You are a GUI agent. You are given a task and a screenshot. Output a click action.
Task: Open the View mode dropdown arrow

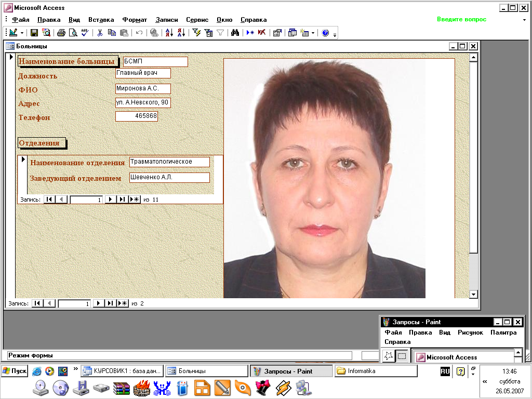tap(22, 33)
